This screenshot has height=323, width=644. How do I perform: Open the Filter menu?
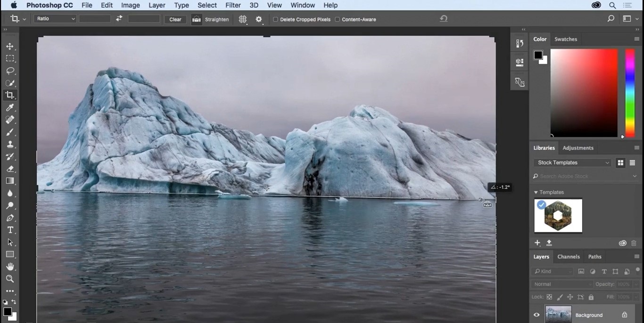(233, 5)
